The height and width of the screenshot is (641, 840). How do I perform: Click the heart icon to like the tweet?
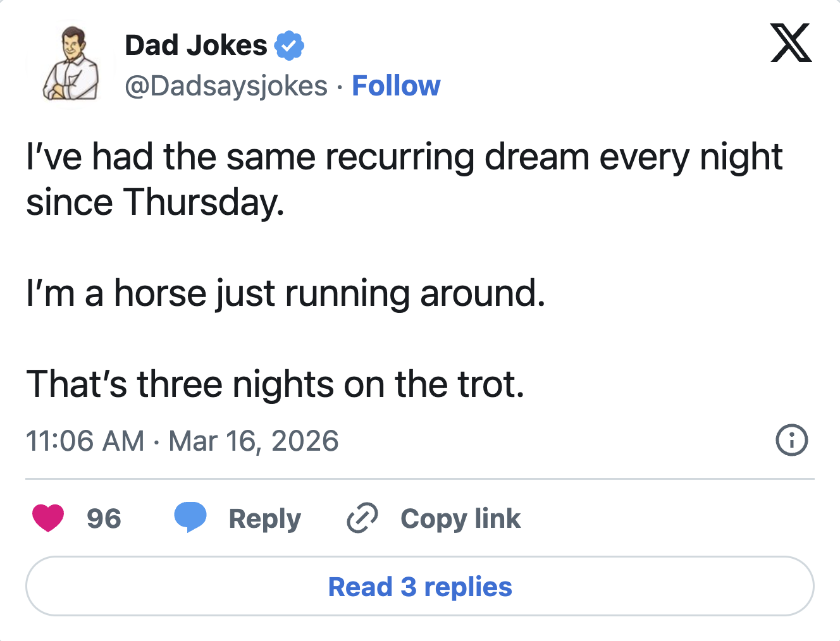pos(48,518)
